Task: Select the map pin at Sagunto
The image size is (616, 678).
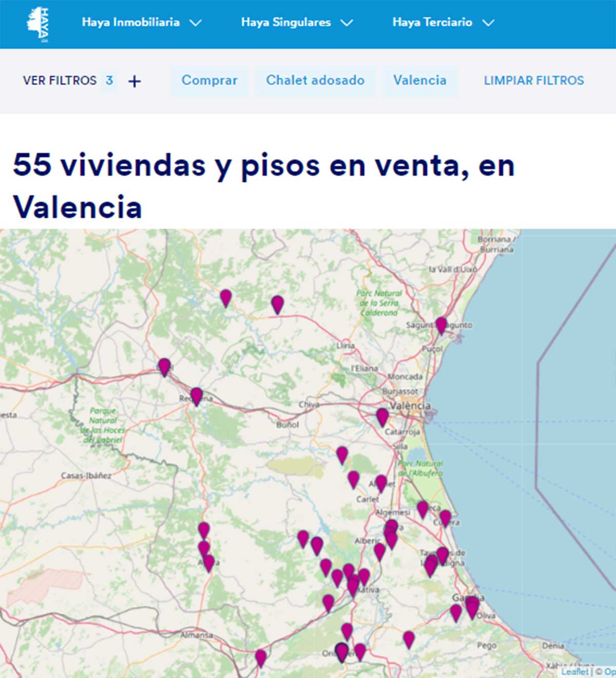Action: pos(441,325)
